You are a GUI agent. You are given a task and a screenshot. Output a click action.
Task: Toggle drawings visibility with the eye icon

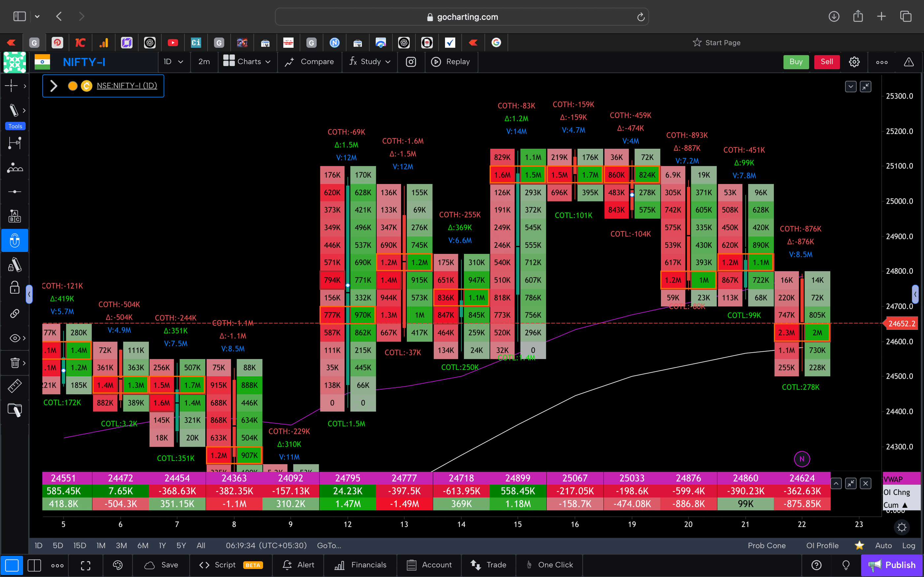[x=14, y=338]
